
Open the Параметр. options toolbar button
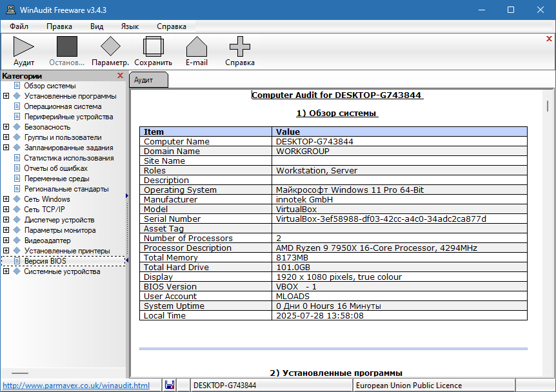110,51
